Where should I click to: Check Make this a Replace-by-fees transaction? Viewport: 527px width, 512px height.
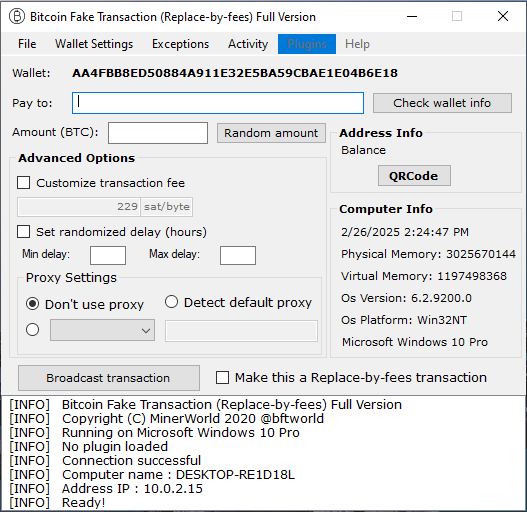click(x=222, y=378)
